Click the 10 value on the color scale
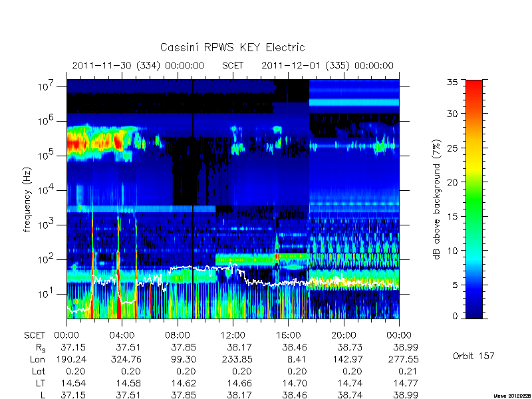The height and width of the screenshot is (399, 532). pyautogui.click(x=452, y=251)
